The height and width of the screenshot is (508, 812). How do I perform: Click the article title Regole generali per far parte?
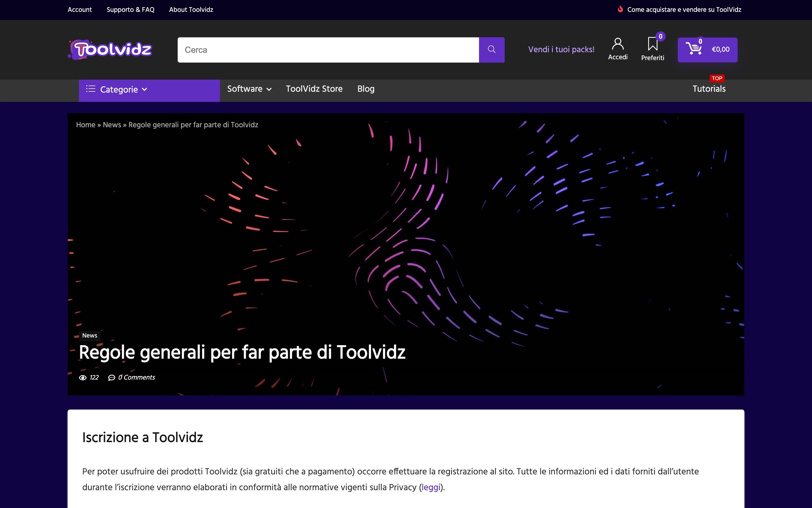(242, 352)
